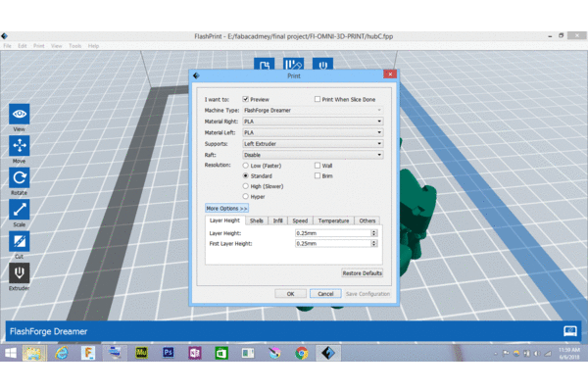Image resolution: width=588 pixels, height=392 pixels.
Task: Click the Layer Height value field
Action: [x=333, y=233]
